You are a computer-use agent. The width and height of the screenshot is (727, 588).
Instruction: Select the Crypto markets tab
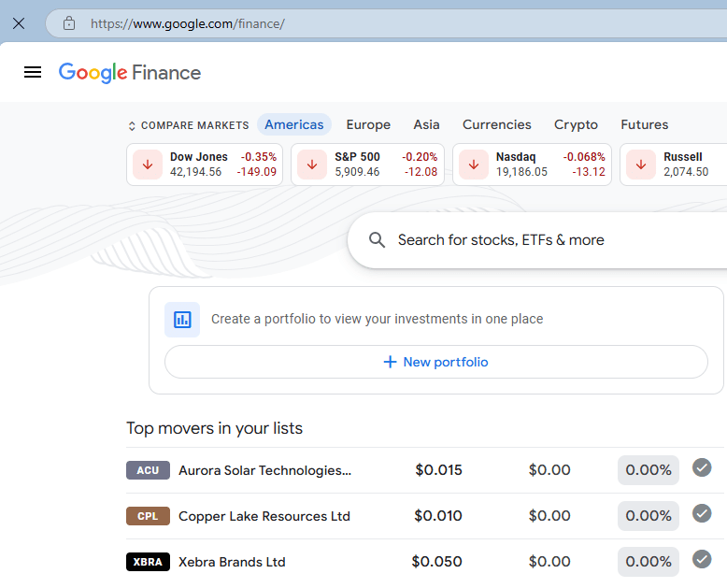pyautogui.click(x=576, y=124)
